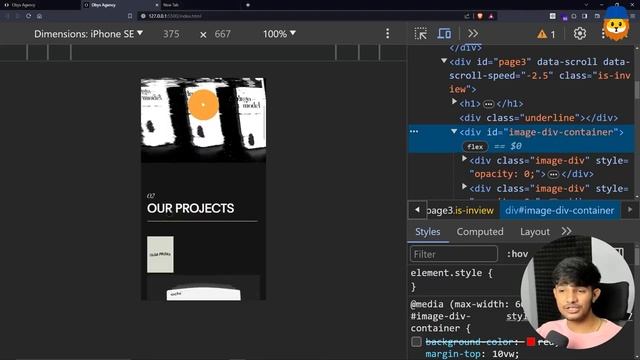Click the Filter styles input

point(453,254)
